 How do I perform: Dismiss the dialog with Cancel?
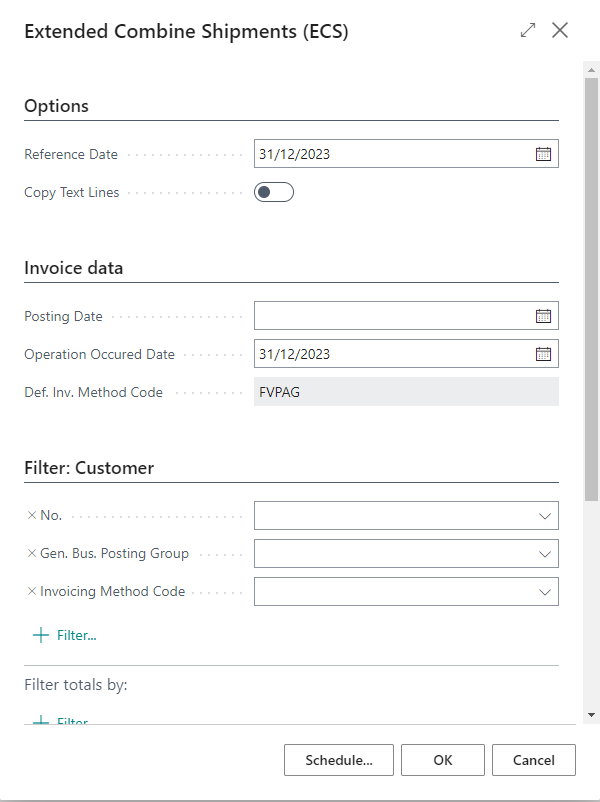(x=533, y=759)
